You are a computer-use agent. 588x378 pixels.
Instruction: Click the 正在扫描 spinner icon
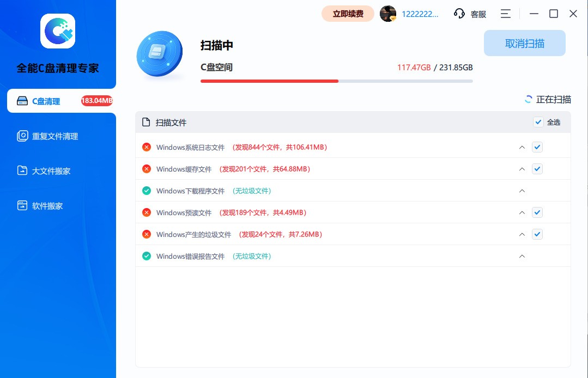click(x=529, y=99)
